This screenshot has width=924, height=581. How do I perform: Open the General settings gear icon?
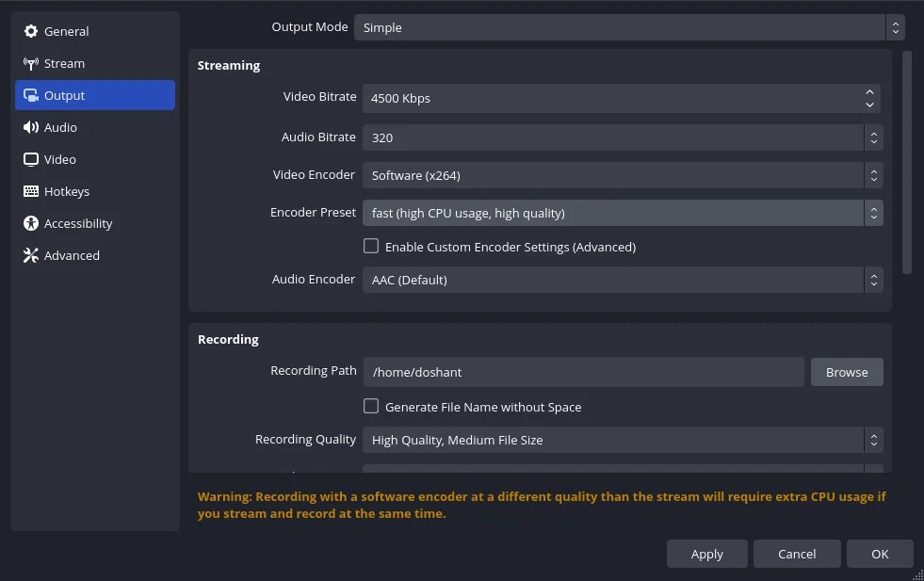tap(31, 31)
